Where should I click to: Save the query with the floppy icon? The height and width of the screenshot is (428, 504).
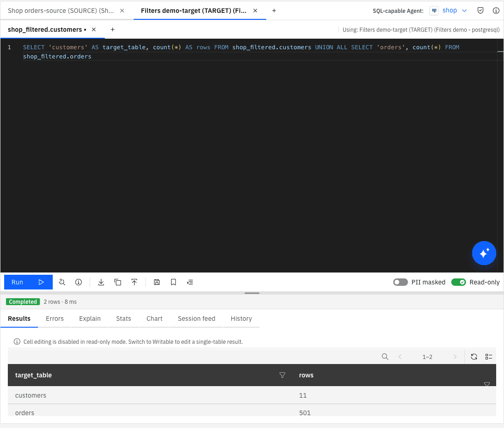(157, 282)
